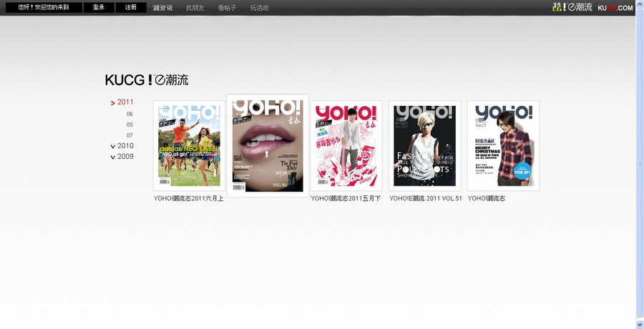Image resolution: width=644 pixels, height=329 pixels.
Task: Select month 06 under 2011
Action: 130,114
